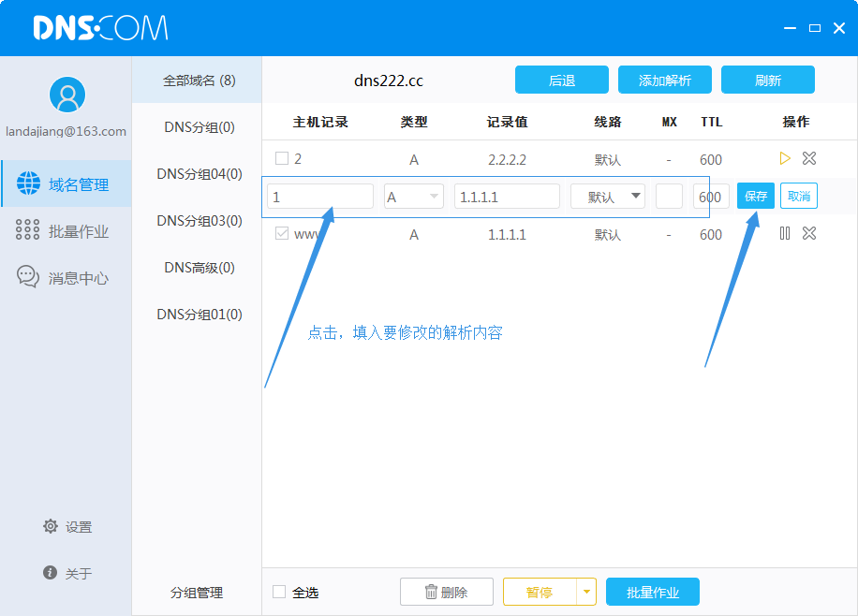This screenshot has width=858, height=616.
Task: Click the record value field 1.1.1.1
Action: 507,197
